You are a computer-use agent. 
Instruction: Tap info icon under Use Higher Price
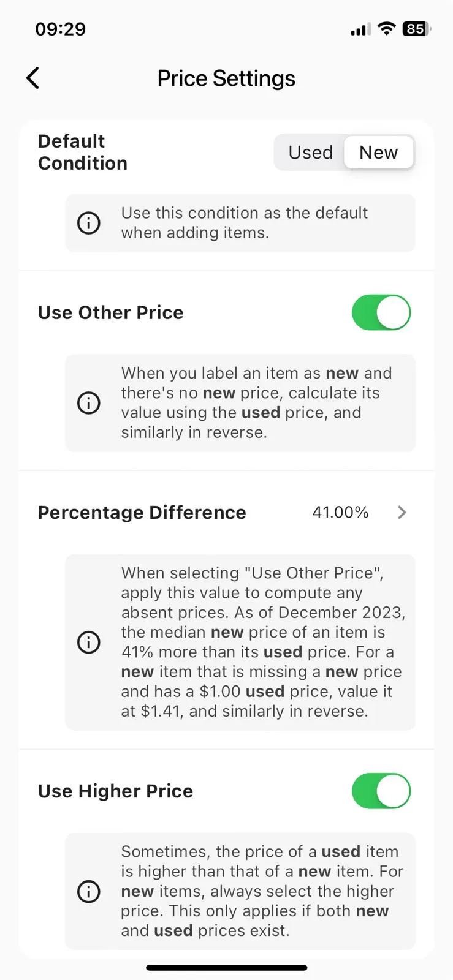pos(89,891)
